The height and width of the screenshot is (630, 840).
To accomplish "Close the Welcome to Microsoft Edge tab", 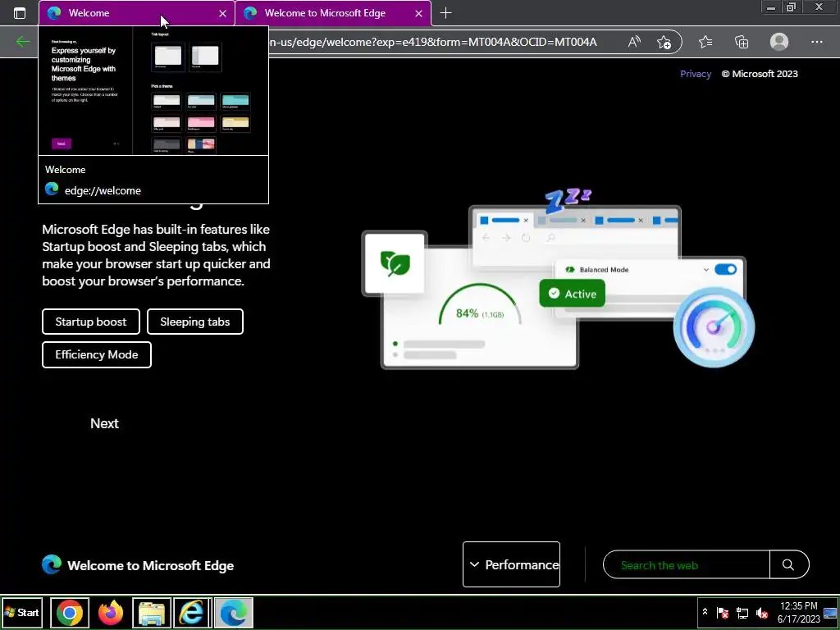I will (418, 13).
